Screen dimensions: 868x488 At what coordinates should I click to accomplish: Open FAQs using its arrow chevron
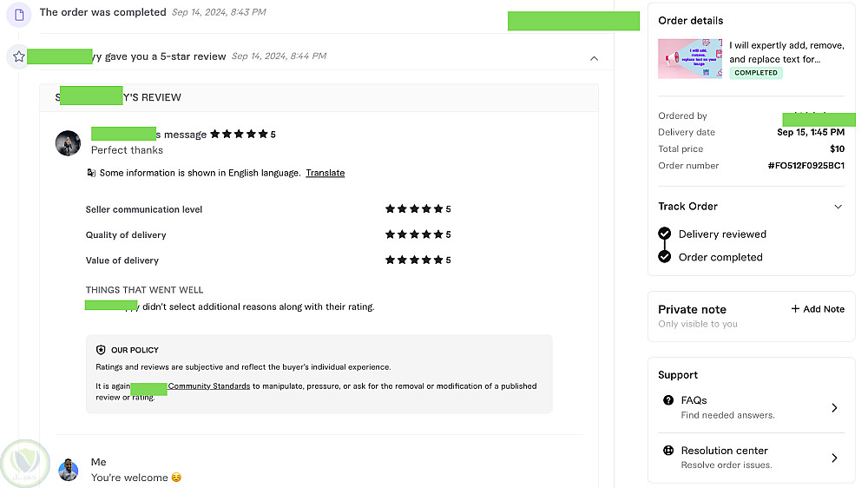pyautogui.click(x=834, y=408)
